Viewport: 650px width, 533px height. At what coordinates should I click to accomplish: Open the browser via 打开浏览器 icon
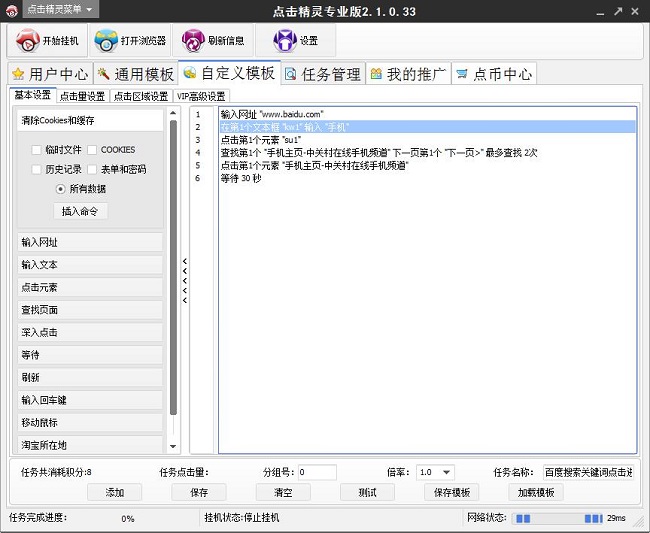click(x=106, y=41)
